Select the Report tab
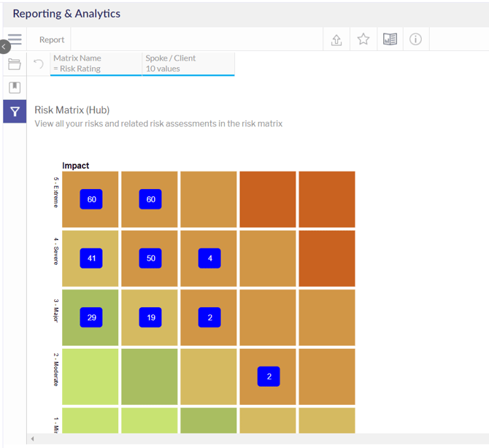Image resolution: width=489 pixels, height=448 pixels. click(x=52, y=40)
